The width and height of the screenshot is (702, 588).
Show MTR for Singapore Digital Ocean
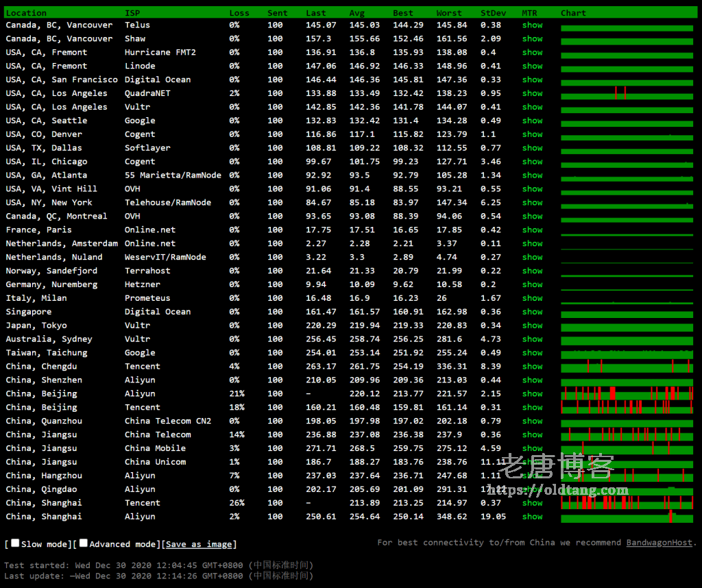pyautogui.click(x=532, y=311)
